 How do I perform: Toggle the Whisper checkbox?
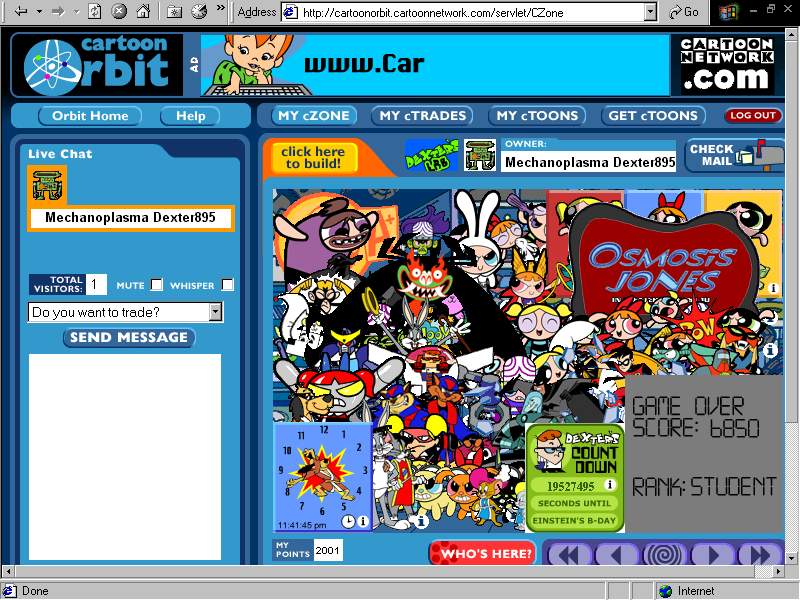(228, 285)
